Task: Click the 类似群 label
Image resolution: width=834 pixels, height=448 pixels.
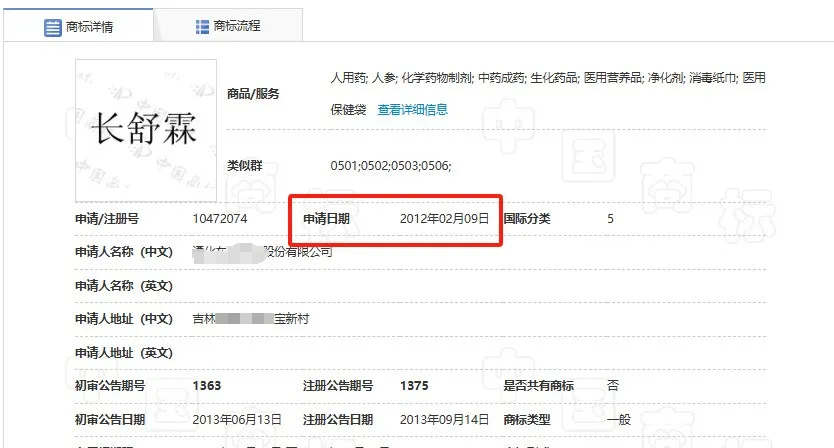Action: point(245,165)
